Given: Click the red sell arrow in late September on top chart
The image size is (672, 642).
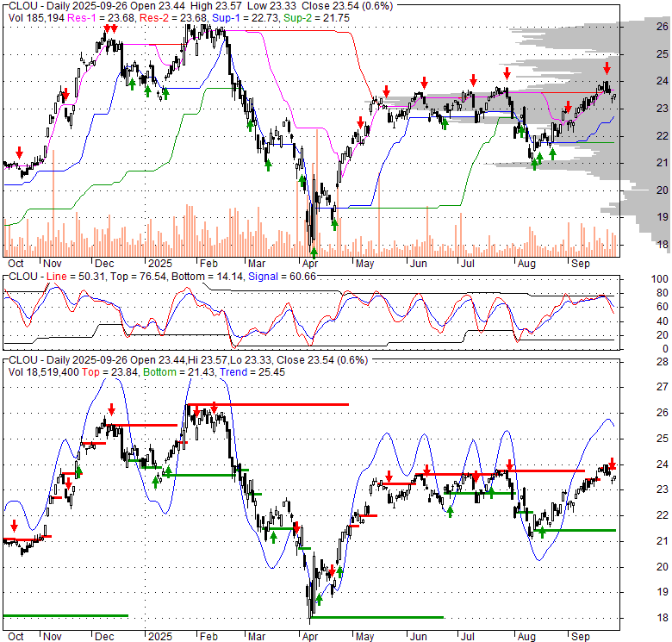Looking at the screenshot, I should [x=607, y=68].
